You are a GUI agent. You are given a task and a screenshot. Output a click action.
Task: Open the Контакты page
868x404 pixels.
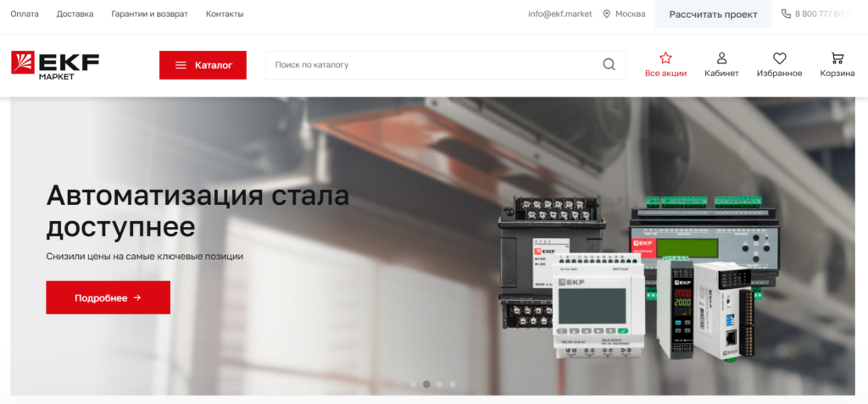point(225,14)
